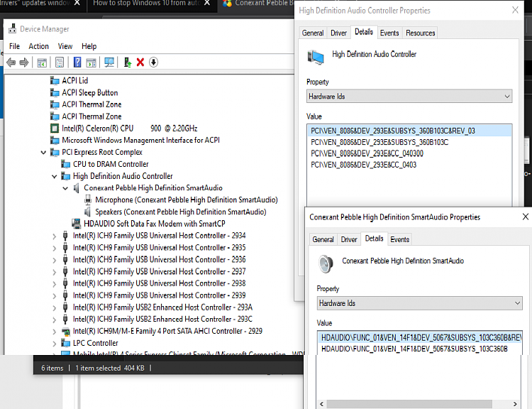Click the USB icon beside Host Controller - 2934
The width and height of the screenshot is (532, 409).
click(65, 236)
